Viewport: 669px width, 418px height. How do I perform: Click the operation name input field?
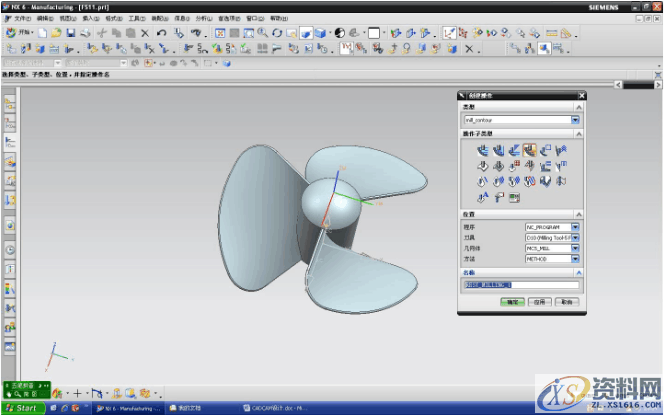(520, 285)
